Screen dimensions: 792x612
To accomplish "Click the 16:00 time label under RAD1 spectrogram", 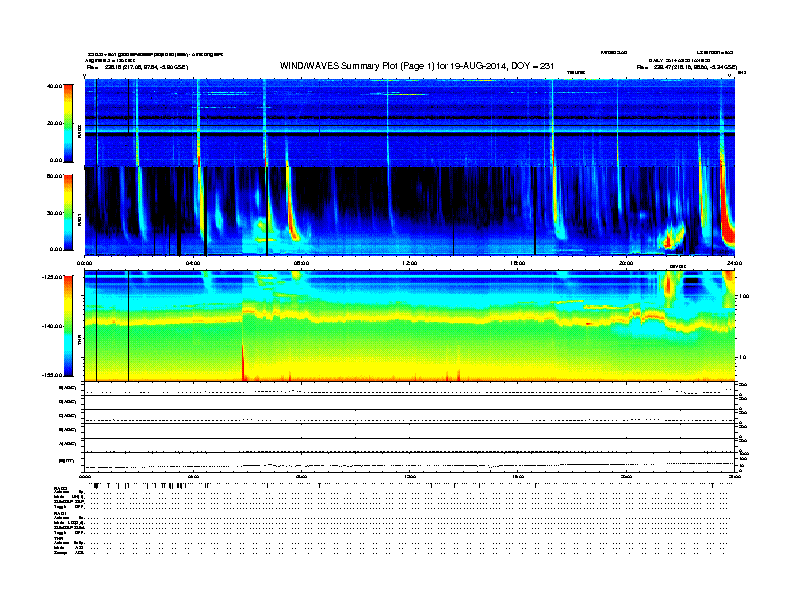I will [518, 263].
